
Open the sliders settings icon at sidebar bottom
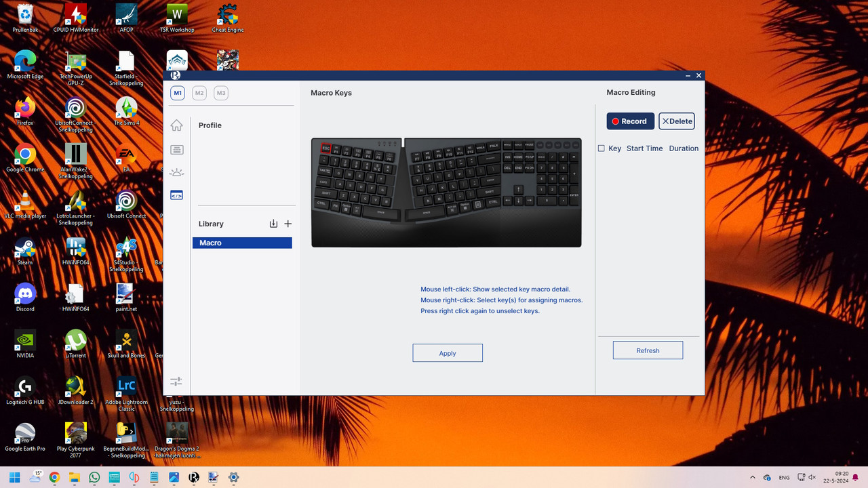(176, 382)
